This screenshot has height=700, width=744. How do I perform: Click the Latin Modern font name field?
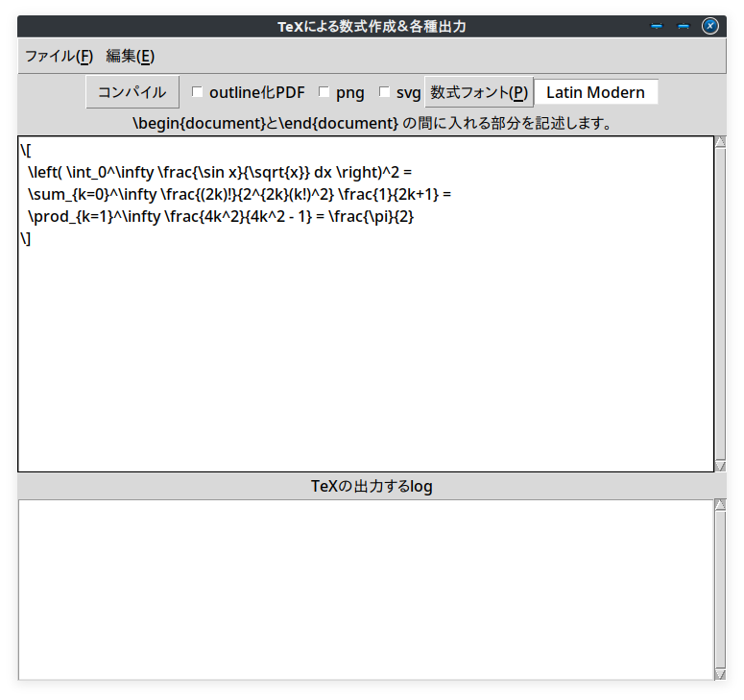[595, 92]
